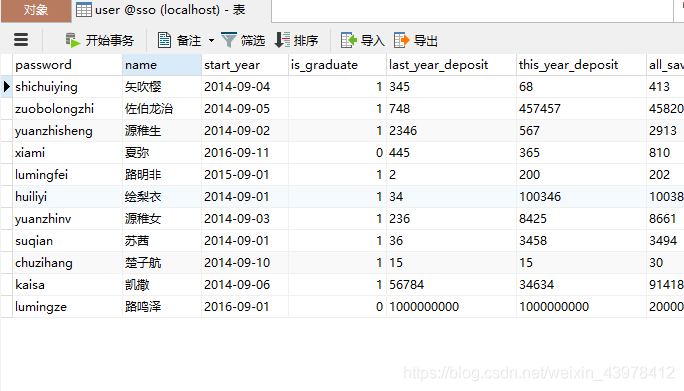Image resolution: width=684 pixels, height=391 pixels.
Task: Click the memo (备注) document icon
Action: [164, 40]
